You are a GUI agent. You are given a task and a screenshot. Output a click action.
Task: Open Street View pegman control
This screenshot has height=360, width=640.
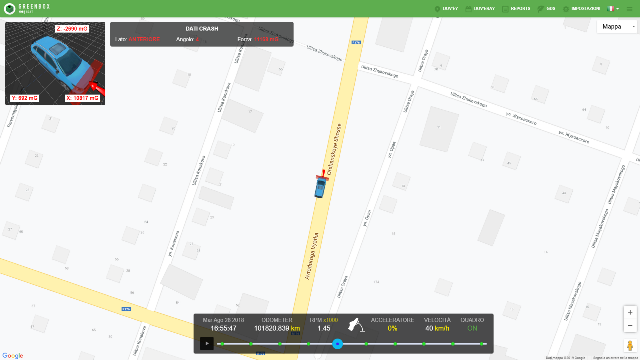(630, 345)
